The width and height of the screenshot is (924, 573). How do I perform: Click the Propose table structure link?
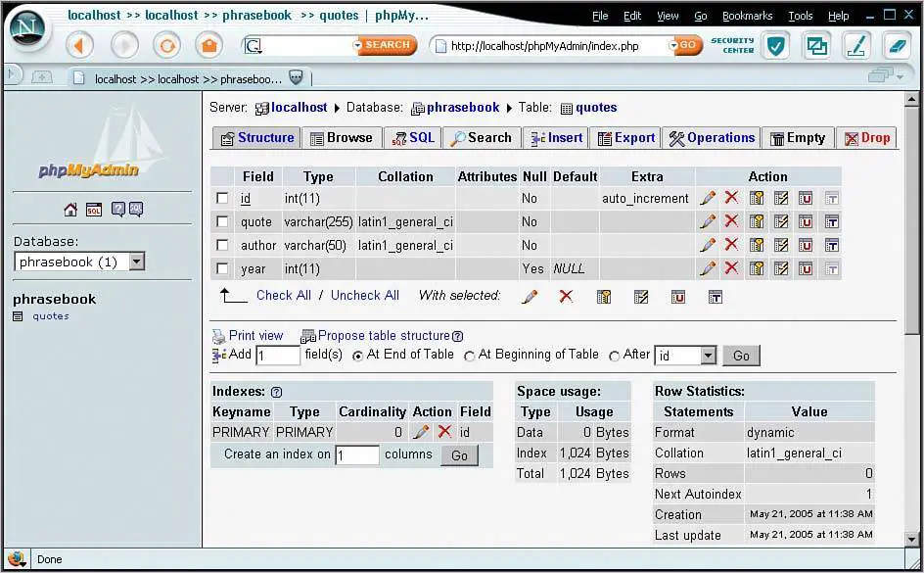(x=384, y=335)
